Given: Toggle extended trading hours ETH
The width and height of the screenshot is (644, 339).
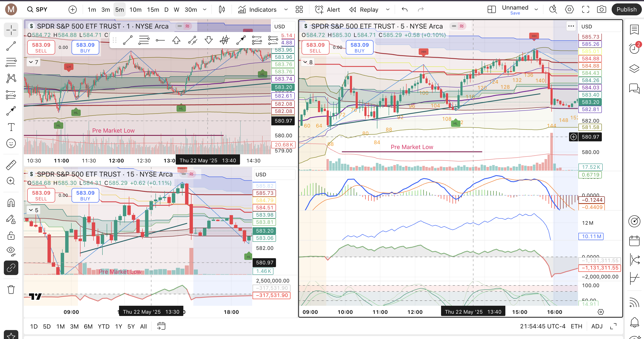Looking at the screenshot, I should 576,326.
